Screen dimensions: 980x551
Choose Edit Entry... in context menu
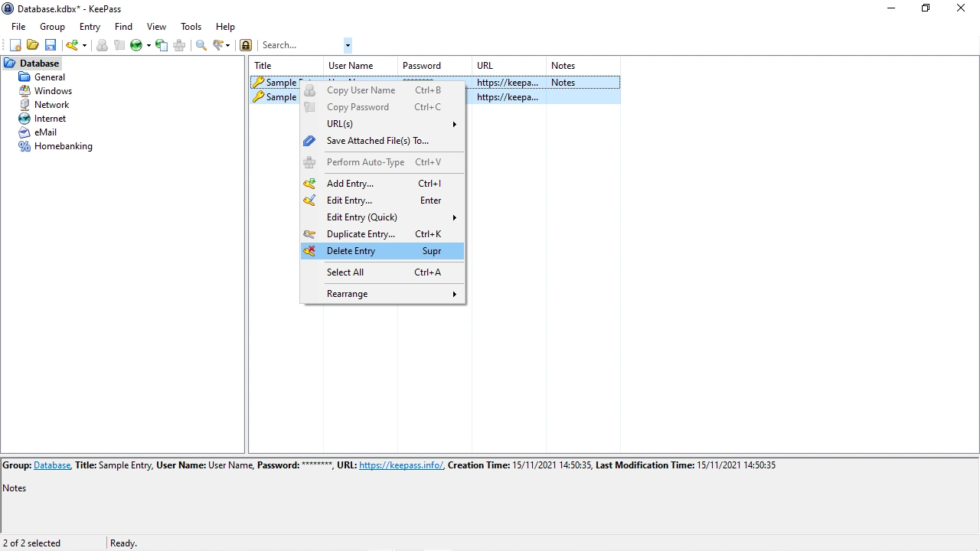pyautogui.click(x=382, y=201)
